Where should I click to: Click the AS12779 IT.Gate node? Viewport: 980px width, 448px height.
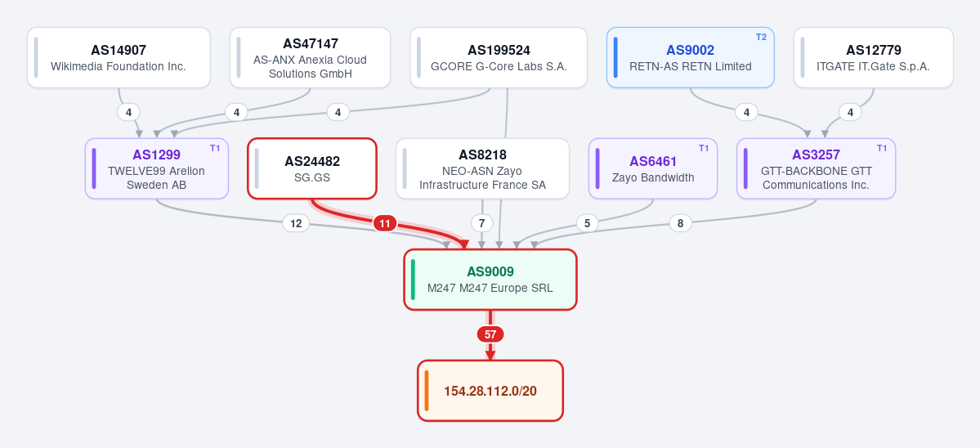[x=874, y=57]
